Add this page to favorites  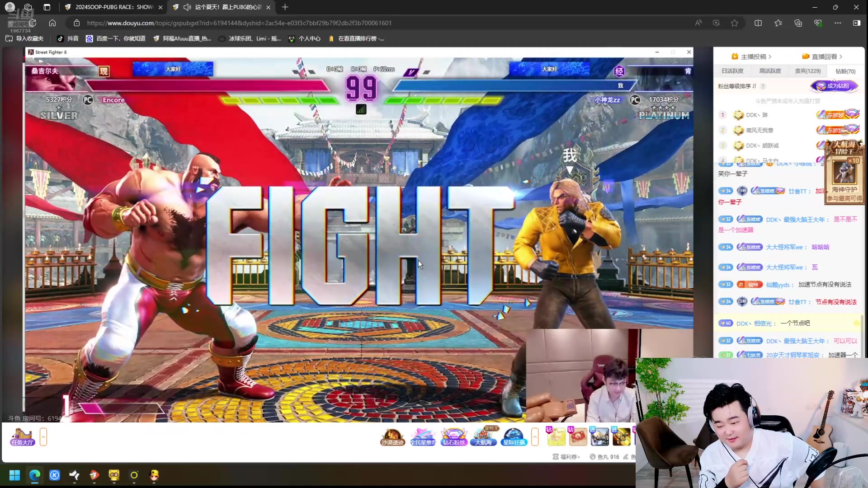click(735, 23)
